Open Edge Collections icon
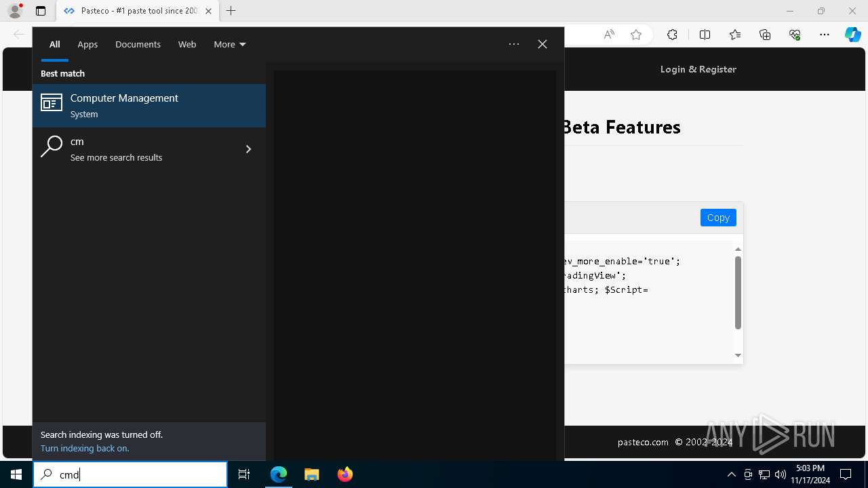This screenshot has height=488, width=868. pos(765,35)
